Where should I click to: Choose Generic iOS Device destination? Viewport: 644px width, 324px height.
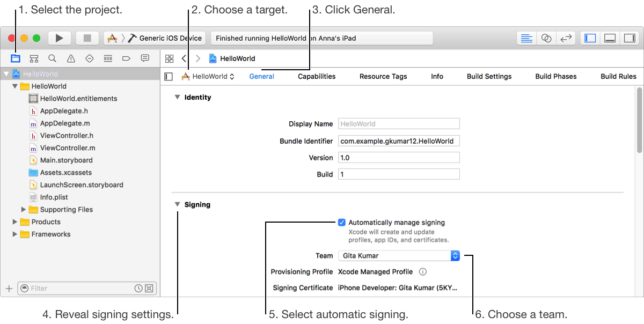(x=165, y=38)
